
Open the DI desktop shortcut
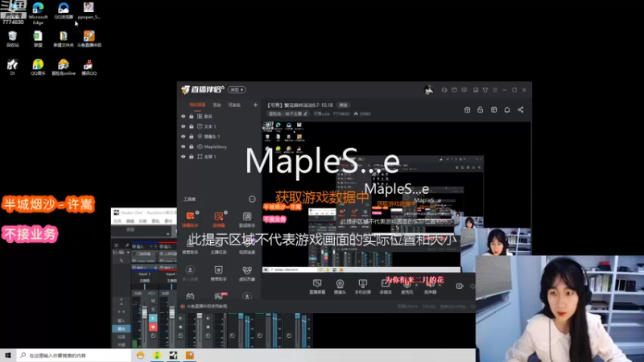tap(12, 67)
